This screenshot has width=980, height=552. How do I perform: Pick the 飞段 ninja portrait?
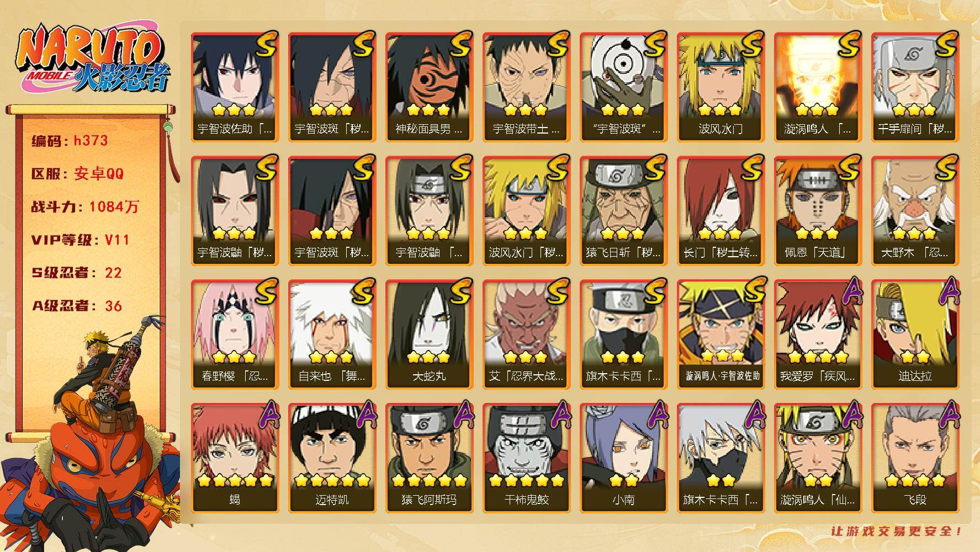(914, 458)
